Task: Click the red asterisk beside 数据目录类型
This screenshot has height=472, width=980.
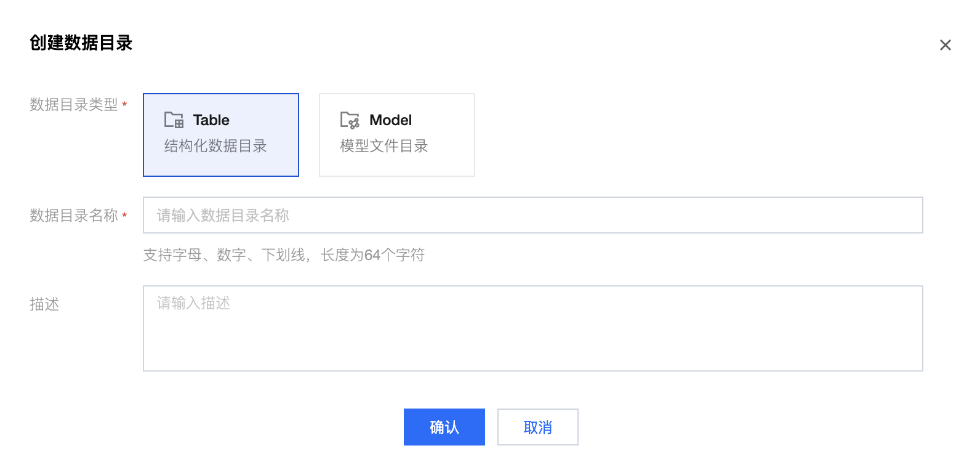Action: pyautogui.click(x=124, y=104)
